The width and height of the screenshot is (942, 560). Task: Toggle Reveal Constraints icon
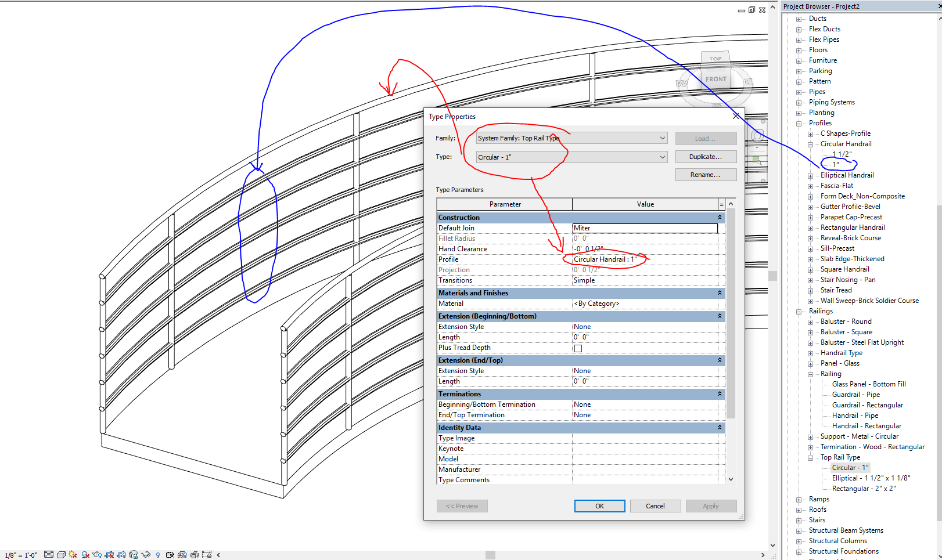click(207, 555)
